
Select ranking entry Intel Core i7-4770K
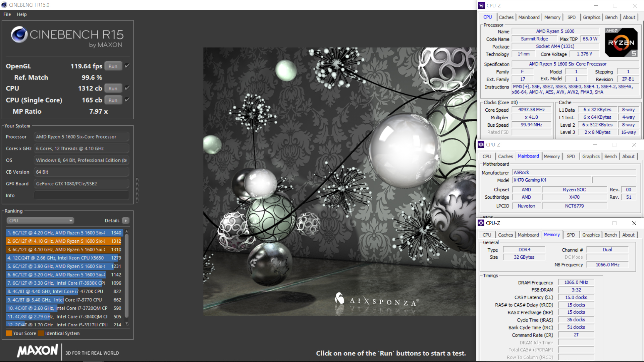coord(64,291)
